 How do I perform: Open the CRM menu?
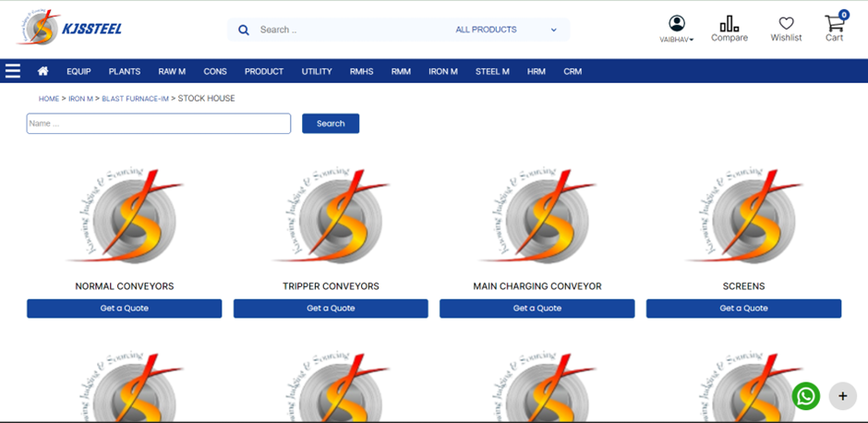coord(573,71)
